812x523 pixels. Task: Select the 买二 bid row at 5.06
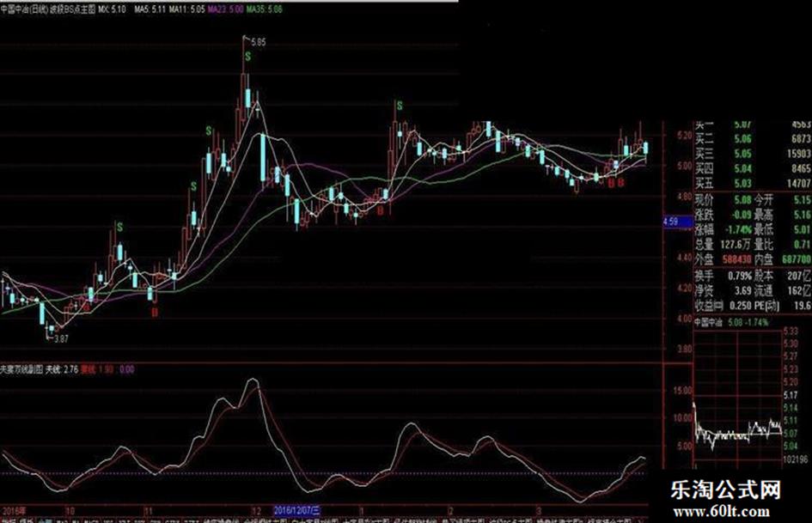click(753, 139)
